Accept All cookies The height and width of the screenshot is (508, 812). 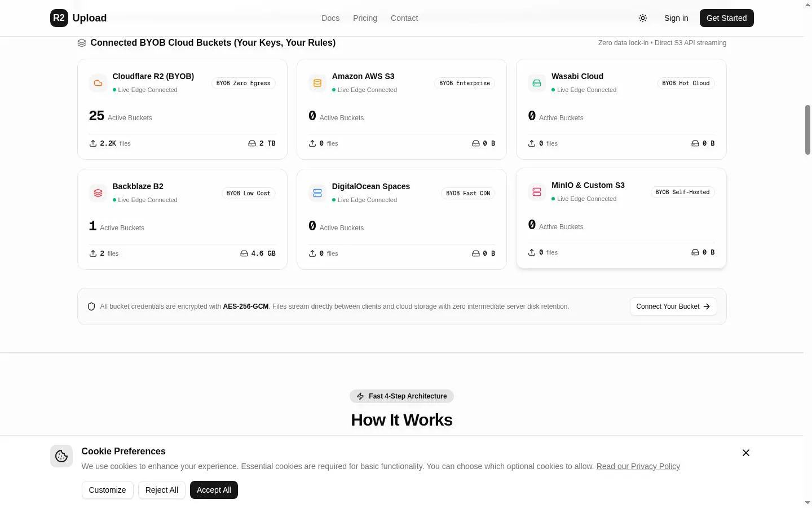click(x=214, y=490)
